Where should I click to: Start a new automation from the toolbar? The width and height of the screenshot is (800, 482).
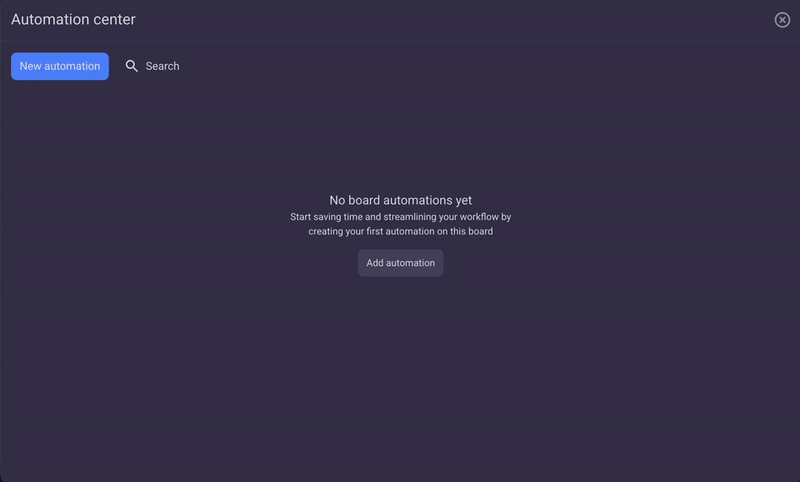[x=60, y=66]
